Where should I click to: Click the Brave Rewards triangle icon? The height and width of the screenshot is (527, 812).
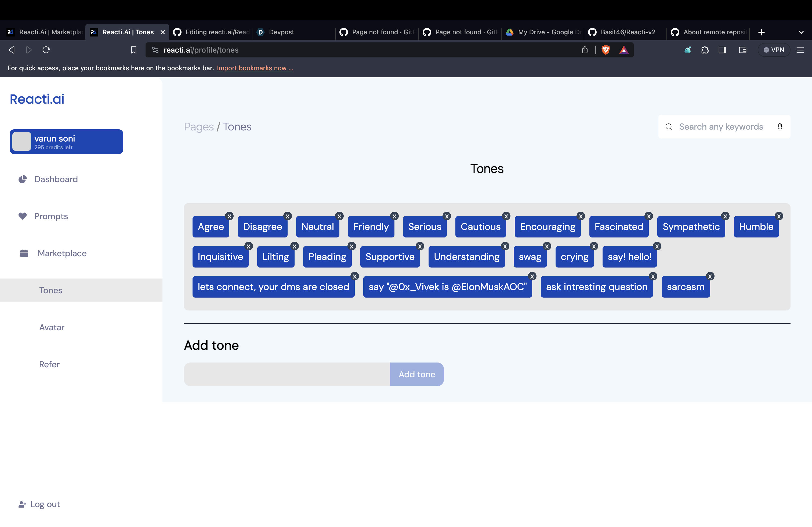[624, 50]
